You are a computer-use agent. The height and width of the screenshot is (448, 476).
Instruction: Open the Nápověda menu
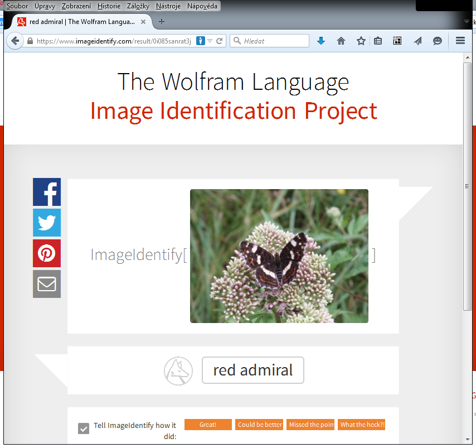[202, 6]
